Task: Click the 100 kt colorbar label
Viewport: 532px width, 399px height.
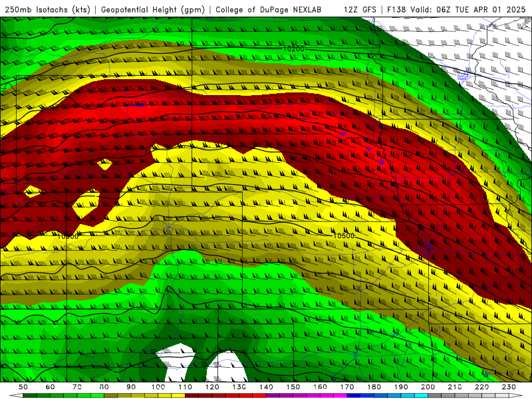Action: (x=158, y=387)
